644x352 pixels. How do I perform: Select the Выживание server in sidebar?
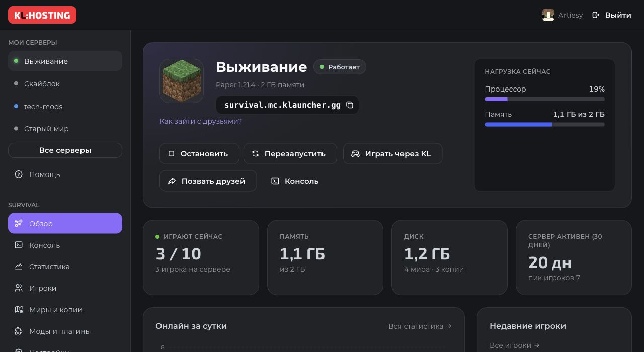click(x=65, y=61)
